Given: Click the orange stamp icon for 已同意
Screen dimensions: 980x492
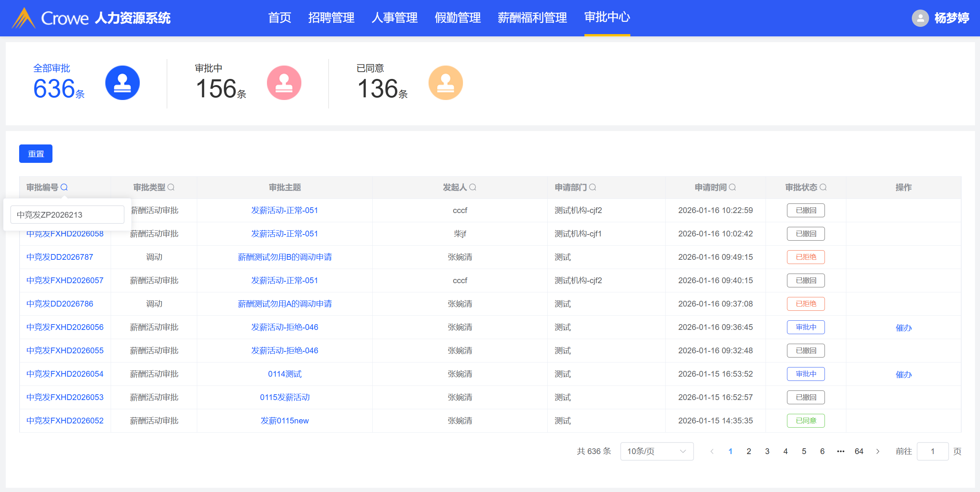Looking at the screenshot, I should click(x=445, y=83).
